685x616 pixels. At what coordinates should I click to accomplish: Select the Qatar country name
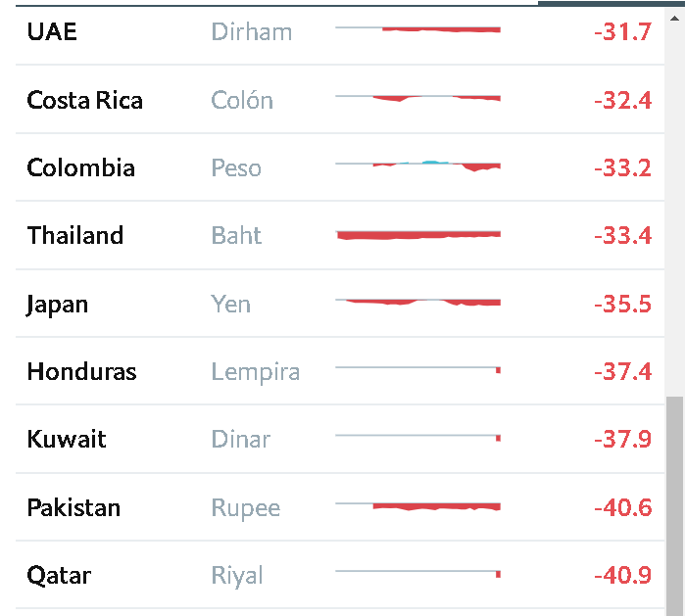(58, 576)
